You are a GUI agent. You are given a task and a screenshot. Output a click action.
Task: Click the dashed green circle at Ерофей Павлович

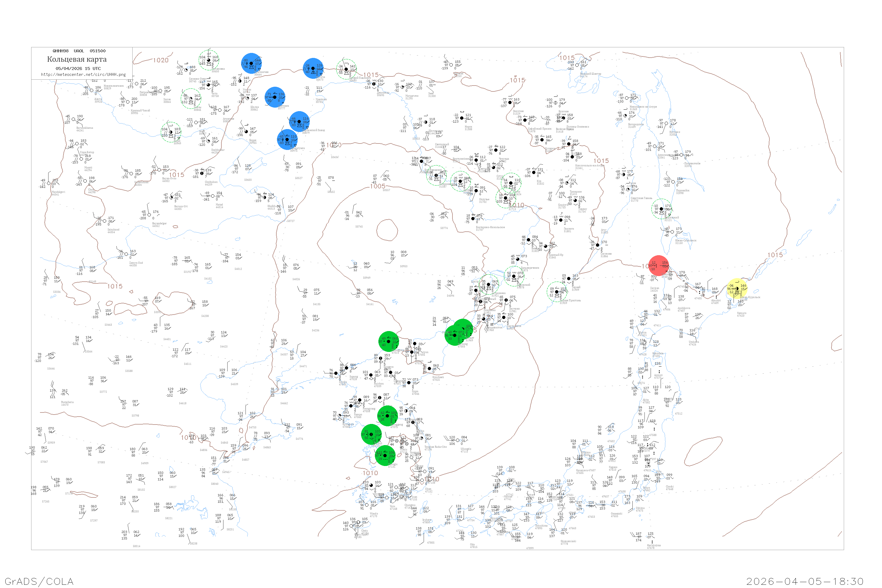tap(346, 69)
